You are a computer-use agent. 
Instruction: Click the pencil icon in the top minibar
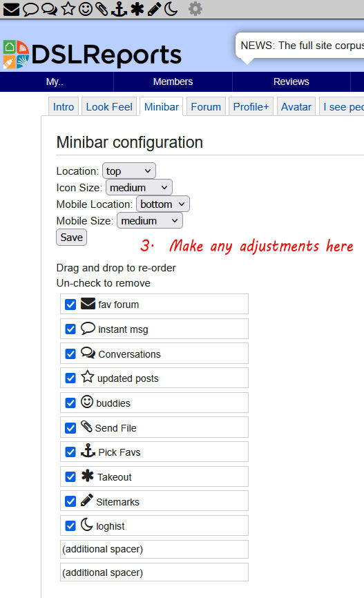pos(154,9)
